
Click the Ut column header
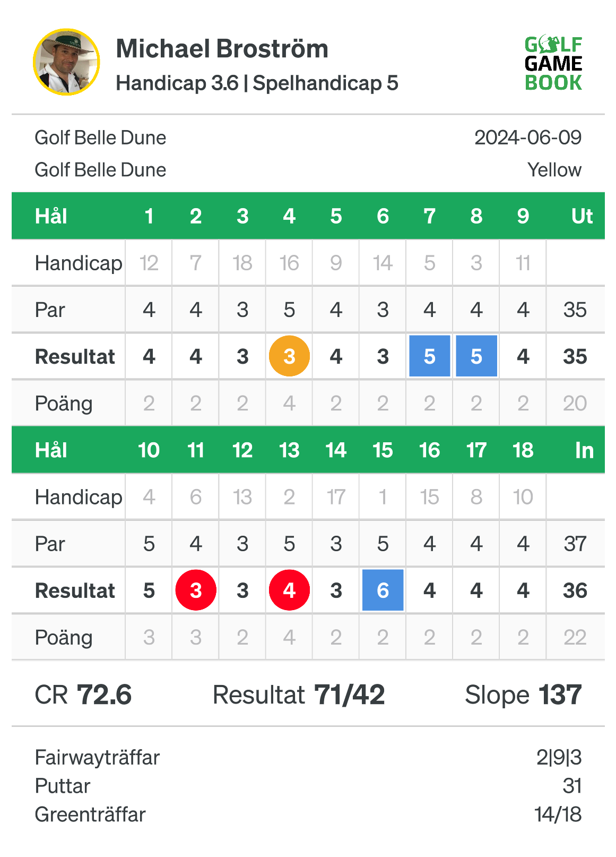[x=582, y=217]
